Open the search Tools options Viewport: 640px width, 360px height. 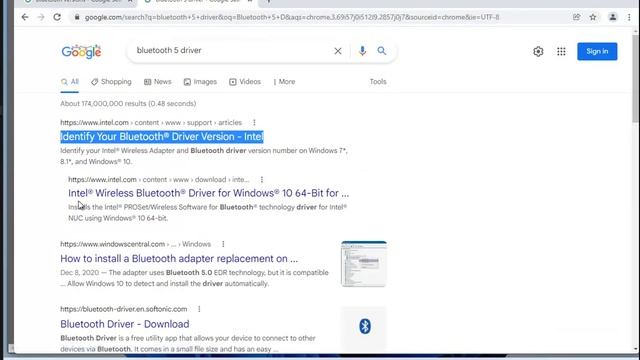378,82
